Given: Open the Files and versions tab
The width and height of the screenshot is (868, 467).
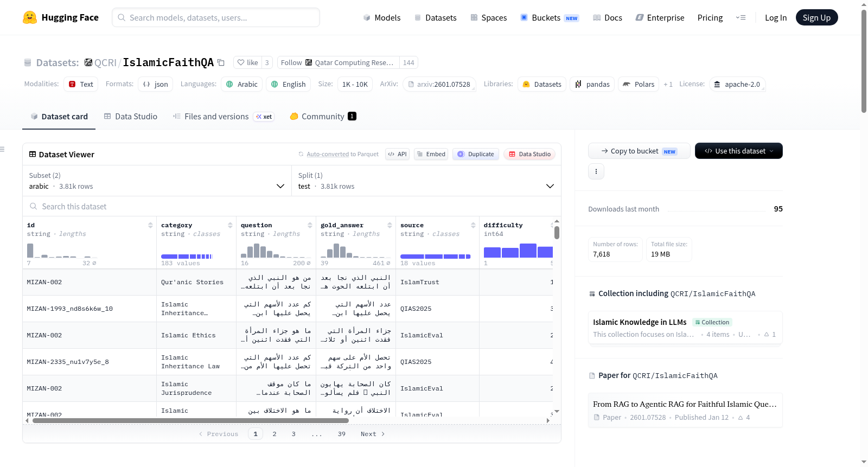Looking at the screenshot, I should pos(224,117).
